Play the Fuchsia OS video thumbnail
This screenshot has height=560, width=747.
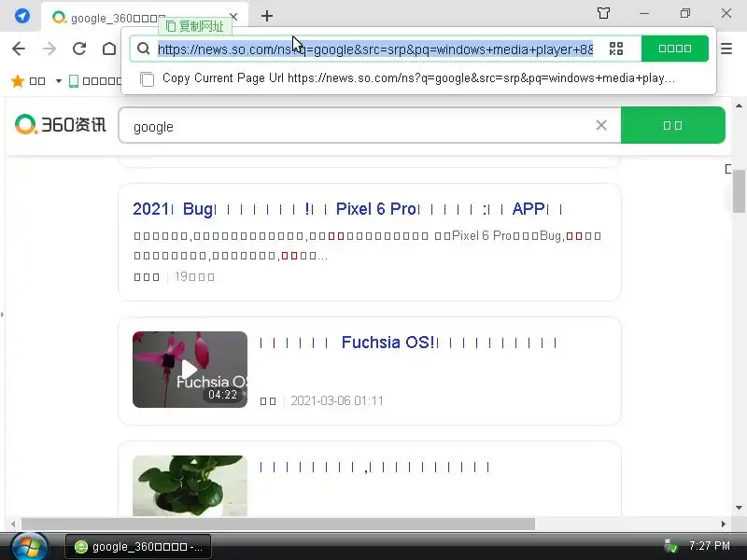tap(190, 370)
